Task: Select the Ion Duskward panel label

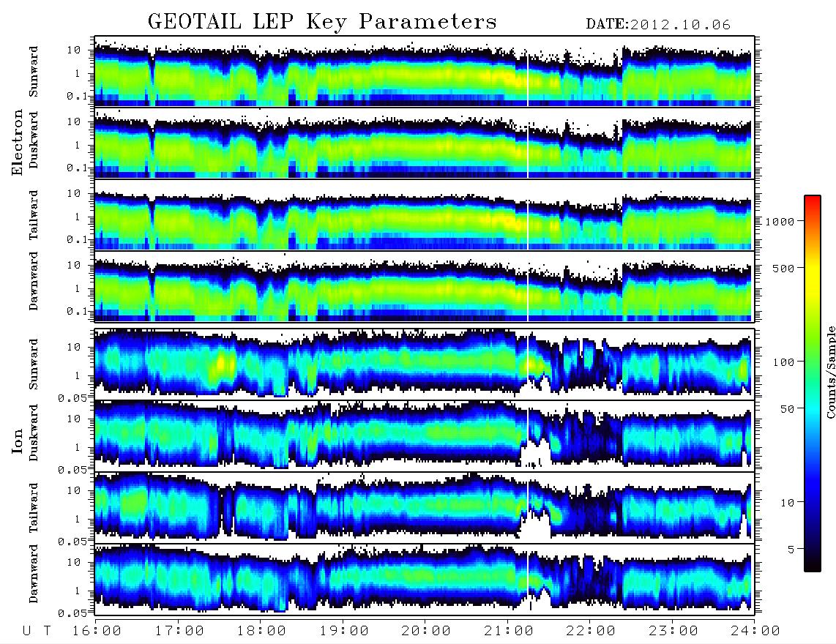Action: coord(34,433)
